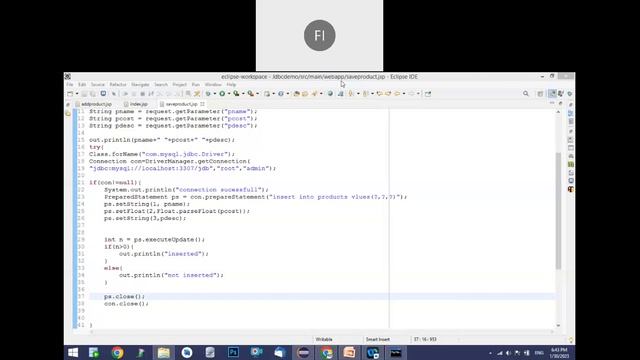Image resolution: width=640 pixels, height=360 pixels.
Task: Click the Save All toolbar icon
Action: 93,94
